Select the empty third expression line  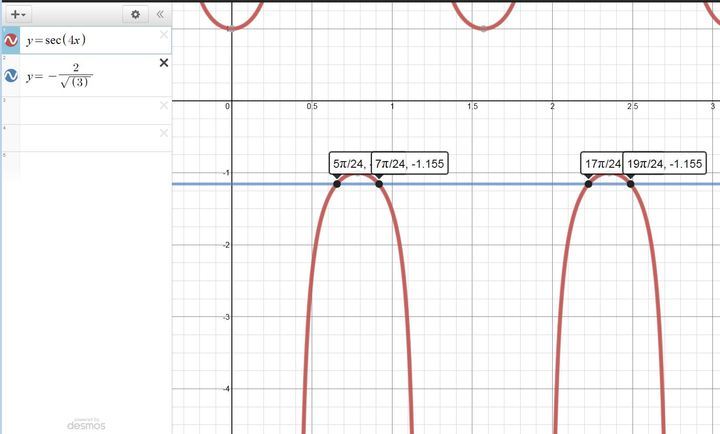(90, 111)
